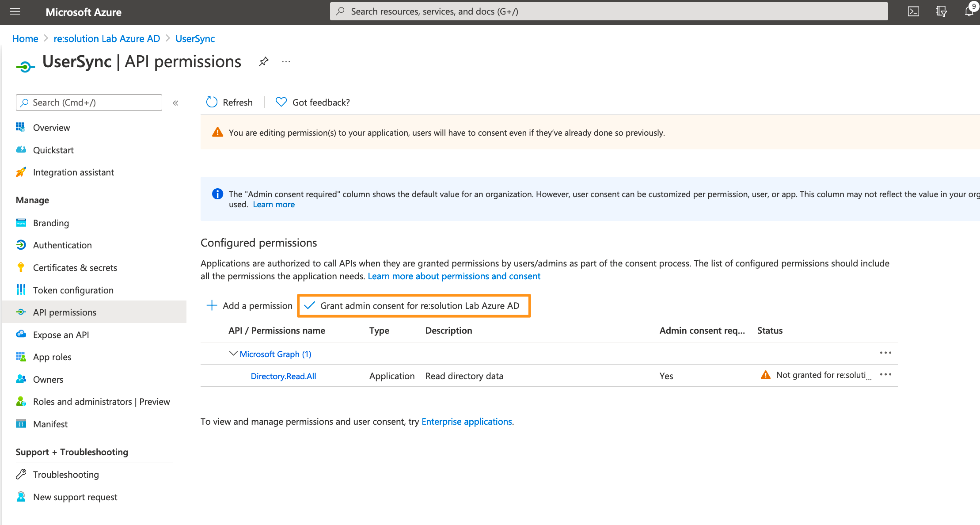Click the App roles icon
The height and width of the screenshot is (525, 980).
pos(21,357)
